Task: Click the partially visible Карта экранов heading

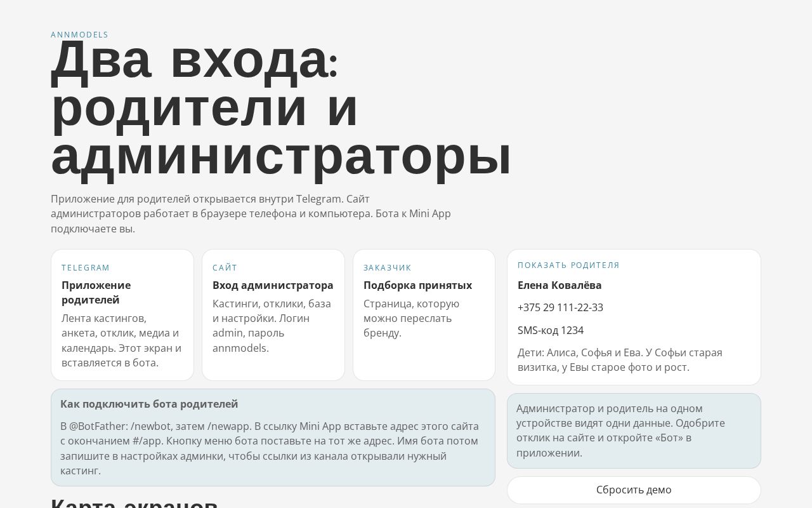Action: click(134, 503)
